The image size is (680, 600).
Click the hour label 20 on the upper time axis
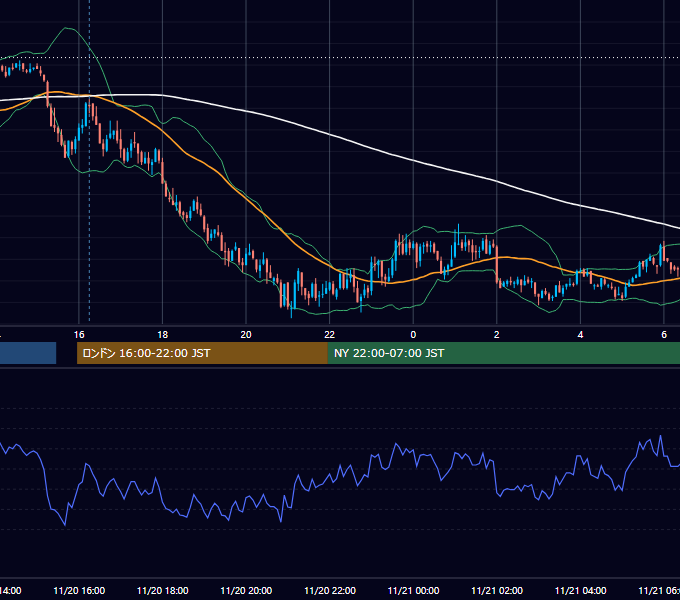click(x=246, y=335)
